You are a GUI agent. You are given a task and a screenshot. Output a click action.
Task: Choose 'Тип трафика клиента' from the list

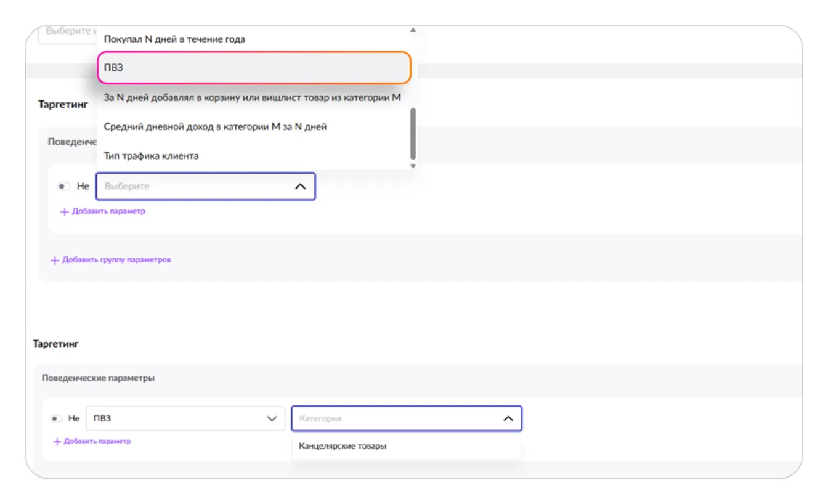(152, 156)
